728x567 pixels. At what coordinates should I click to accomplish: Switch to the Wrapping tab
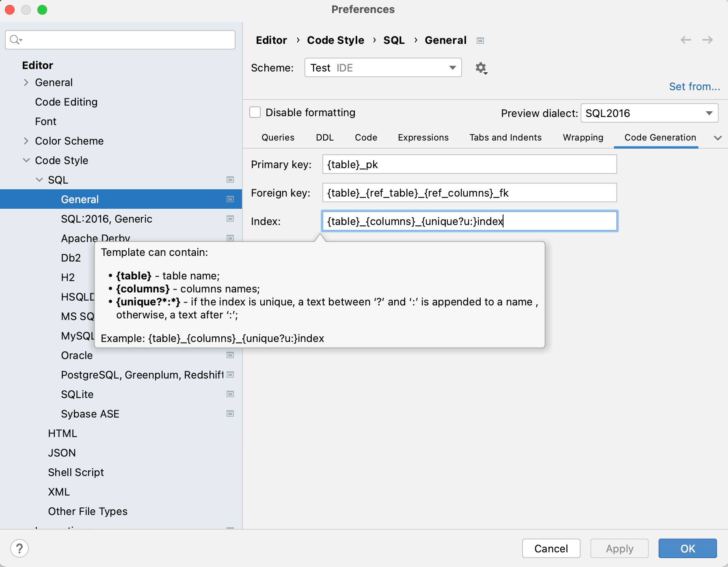[583, 138]
